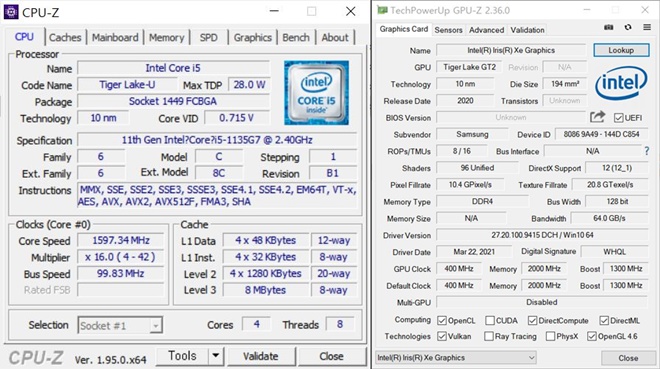Click the Validate button

point(261,356)
